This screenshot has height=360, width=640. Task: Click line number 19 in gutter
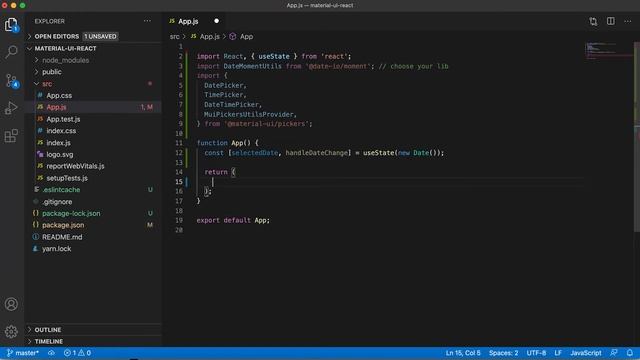[179, 220]
